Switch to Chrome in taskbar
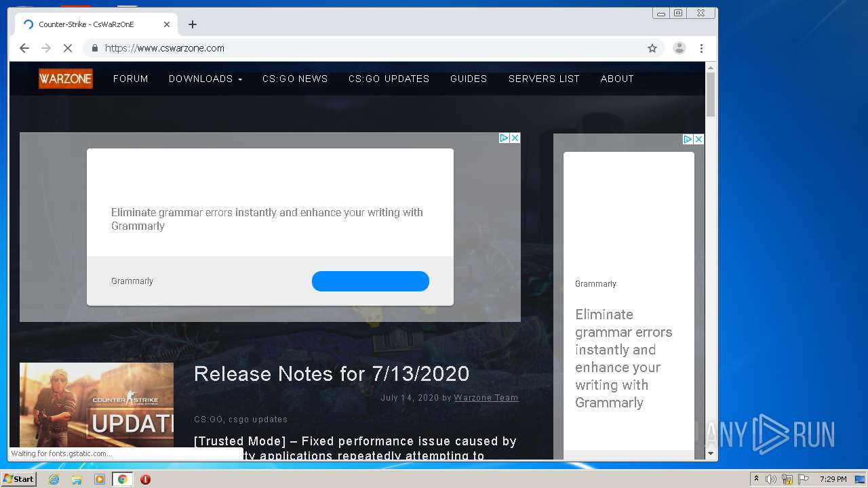This screenshot has width=868, height=488. [123, 479]
